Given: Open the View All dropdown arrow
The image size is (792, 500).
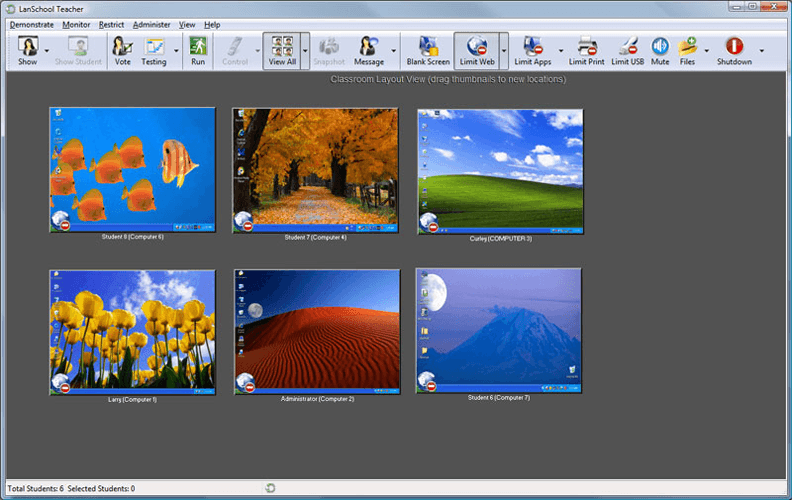Looking at the screenshot, I should tap(304, 49).
